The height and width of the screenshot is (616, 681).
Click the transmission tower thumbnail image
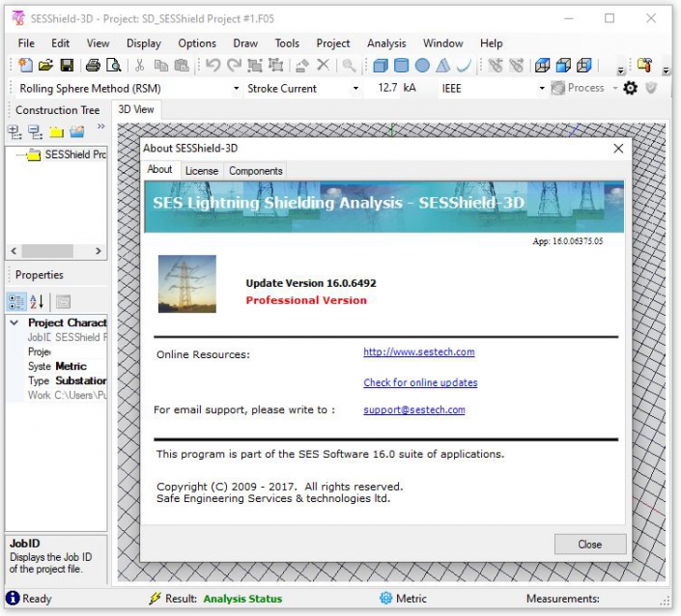187,284
